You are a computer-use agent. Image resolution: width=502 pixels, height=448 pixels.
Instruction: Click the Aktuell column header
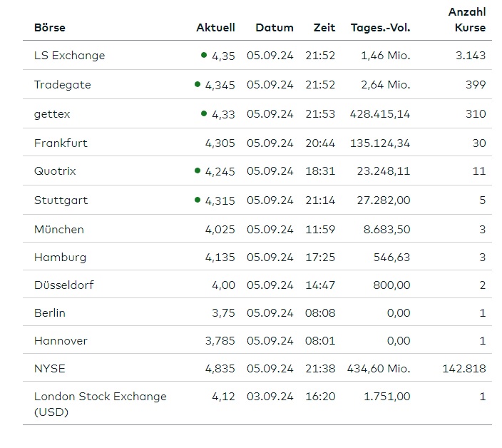215,28
